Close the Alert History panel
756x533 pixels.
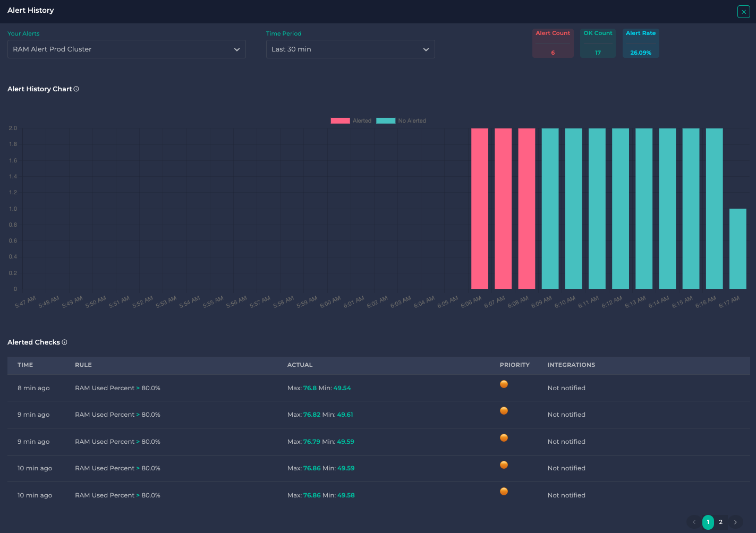pos(743,12)
